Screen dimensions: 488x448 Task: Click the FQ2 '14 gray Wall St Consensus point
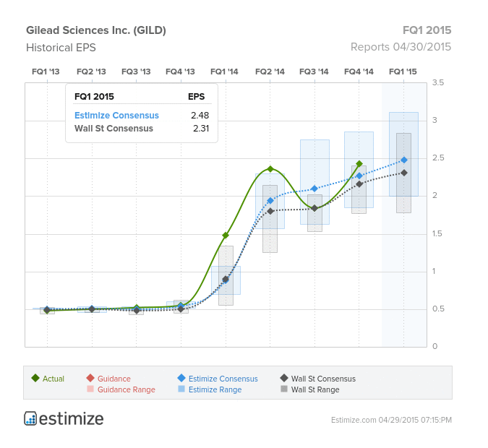(x=270, y=211)
